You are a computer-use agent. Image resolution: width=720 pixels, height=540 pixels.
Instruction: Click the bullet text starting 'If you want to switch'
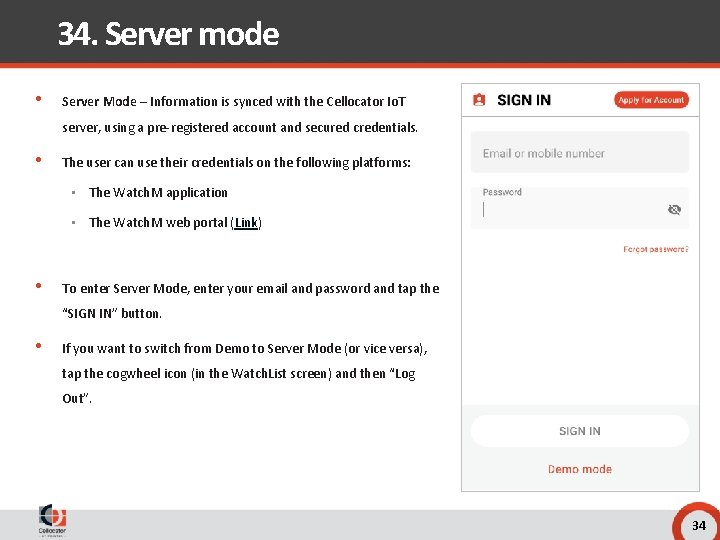(245, 373)
